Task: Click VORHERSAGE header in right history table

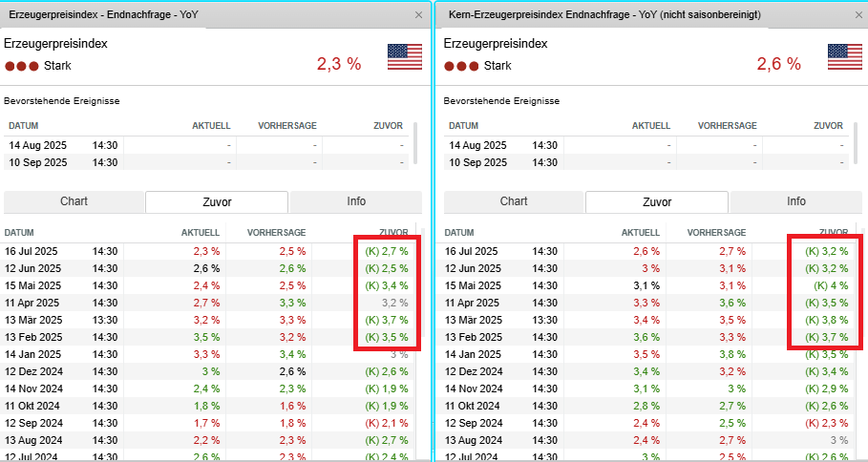Action: pyautogui.click(x=716, y=233)
